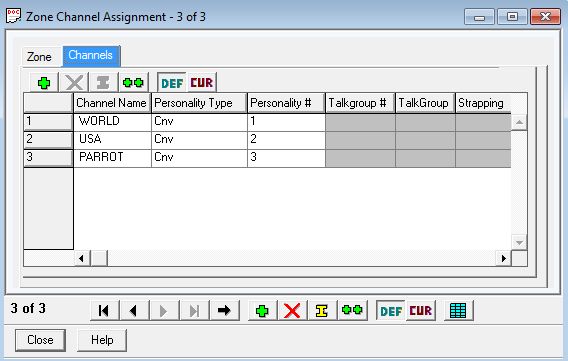Open the blue grid table view icon
The image size is (568, 361).
pyautogui.click(x=458, y=310)
